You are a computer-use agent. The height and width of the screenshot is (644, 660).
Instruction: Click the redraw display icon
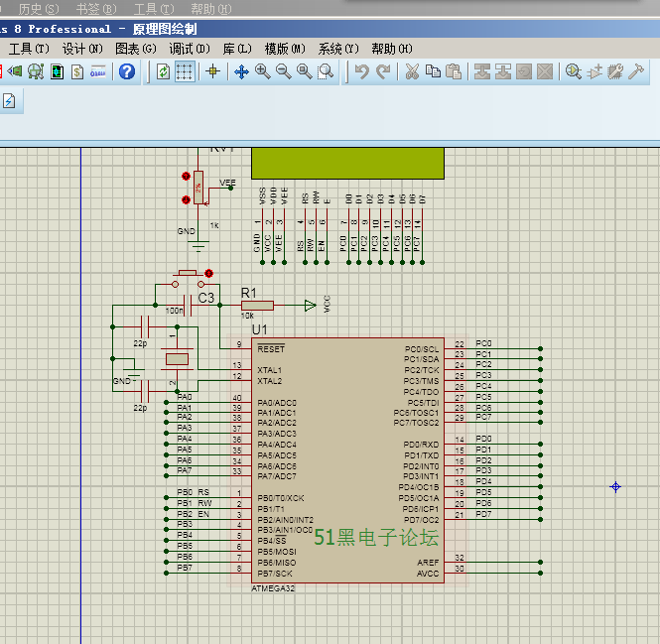[164, 71]
